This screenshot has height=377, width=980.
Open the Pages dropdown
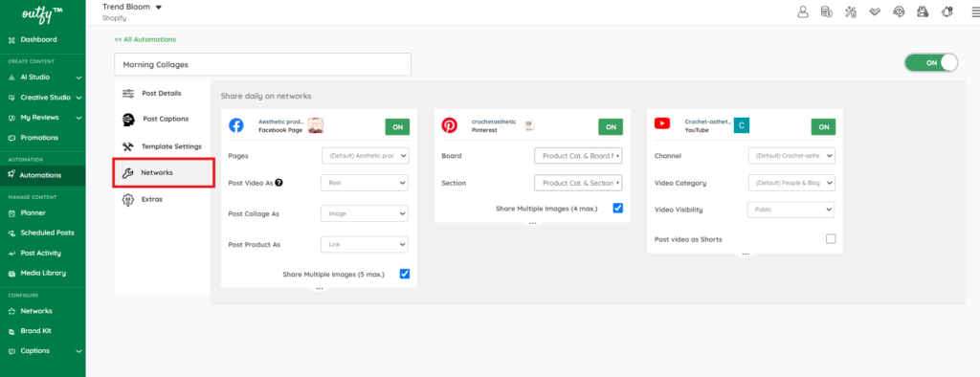[x=365, y=156]
